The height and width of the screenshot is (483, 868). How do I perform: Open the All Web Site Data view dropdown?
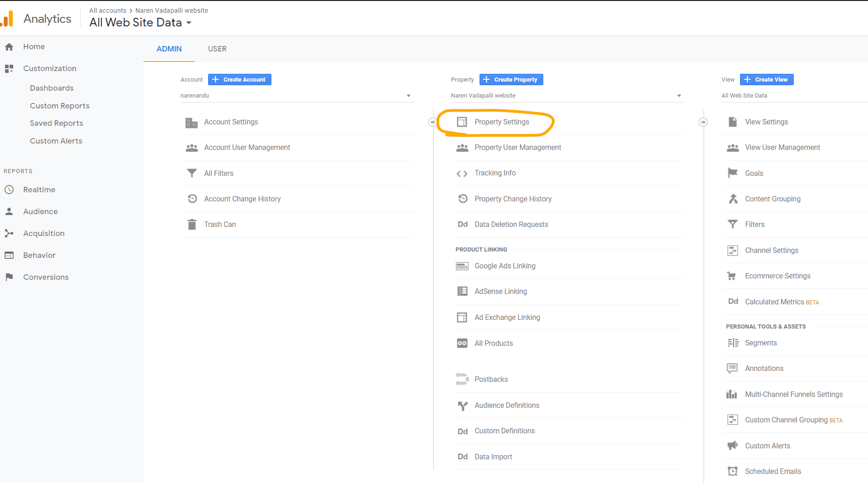pos(140,22)
